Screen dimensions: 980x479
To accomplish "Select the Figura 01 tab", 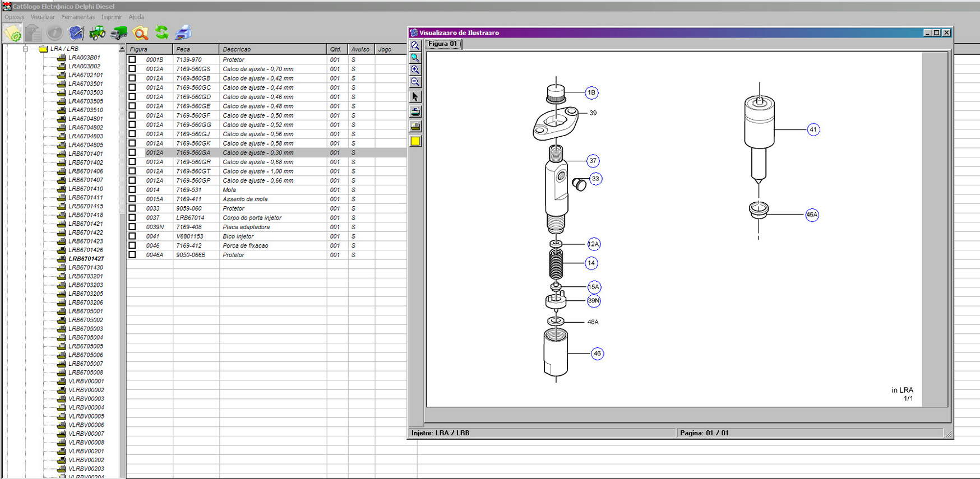I will point(443,44).
